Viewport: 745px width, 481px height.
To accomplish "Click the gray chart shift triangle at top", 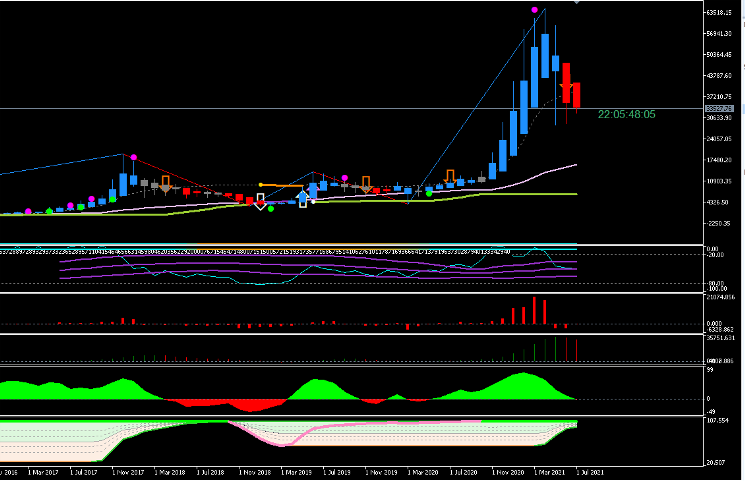I will [x=573, y=4].
